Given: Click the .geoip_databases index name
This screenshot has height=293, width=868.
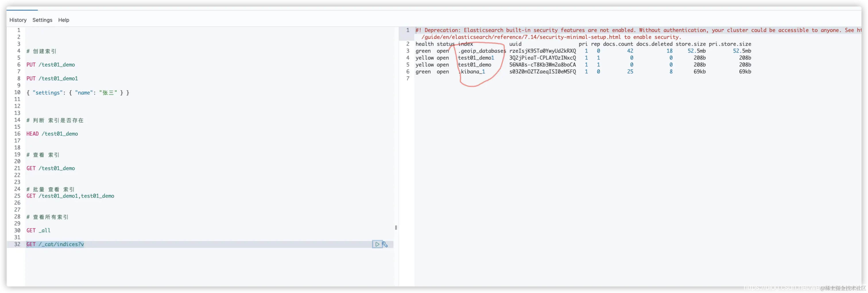Looking at the screenshot, I should coord(482,51).
